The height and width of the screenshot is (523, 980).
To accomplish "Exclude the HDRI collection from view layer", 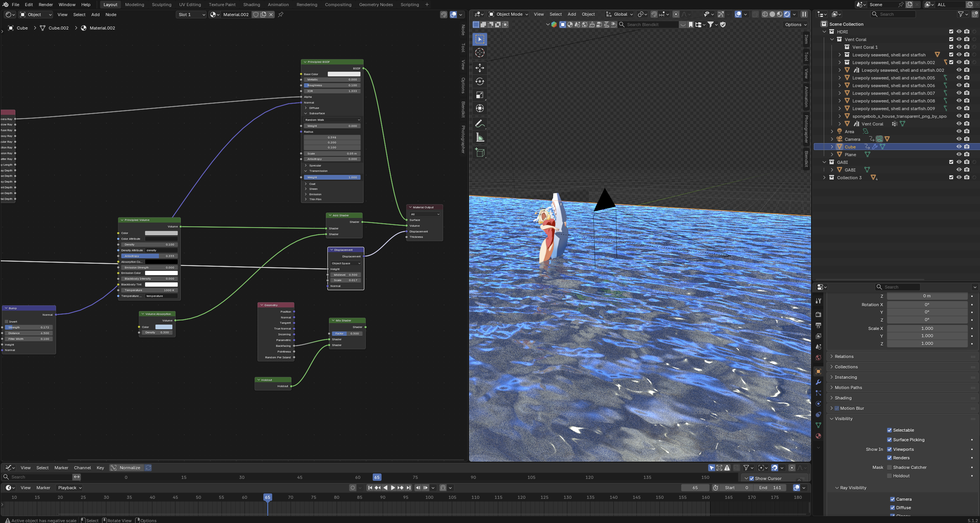I will (x=951, y=31).
